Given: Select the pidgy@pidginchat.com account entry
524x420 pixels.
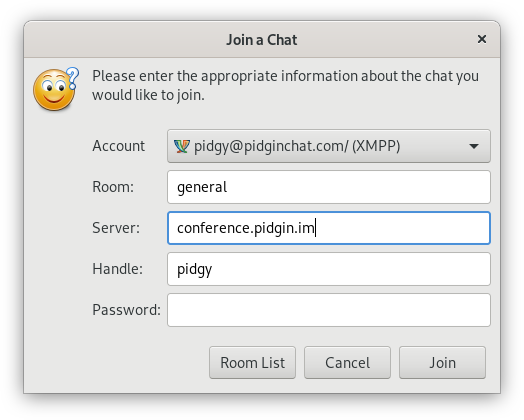Looking at the screenshot, I should click(297, 146).
